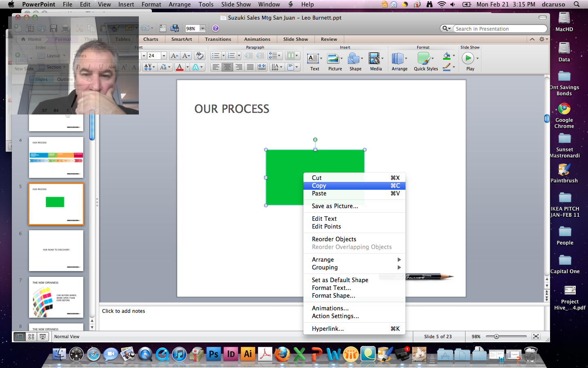Open the font size dropdown
This screenshot has width=588, height=368.
[x=164, y=56]
